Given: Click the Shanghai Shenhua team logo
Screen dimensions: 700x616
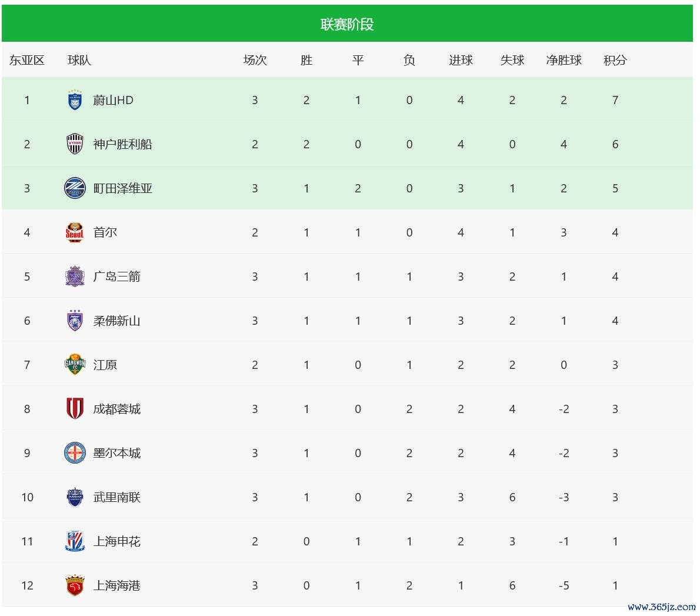Looking at the screenshot, I should (75, 541).
